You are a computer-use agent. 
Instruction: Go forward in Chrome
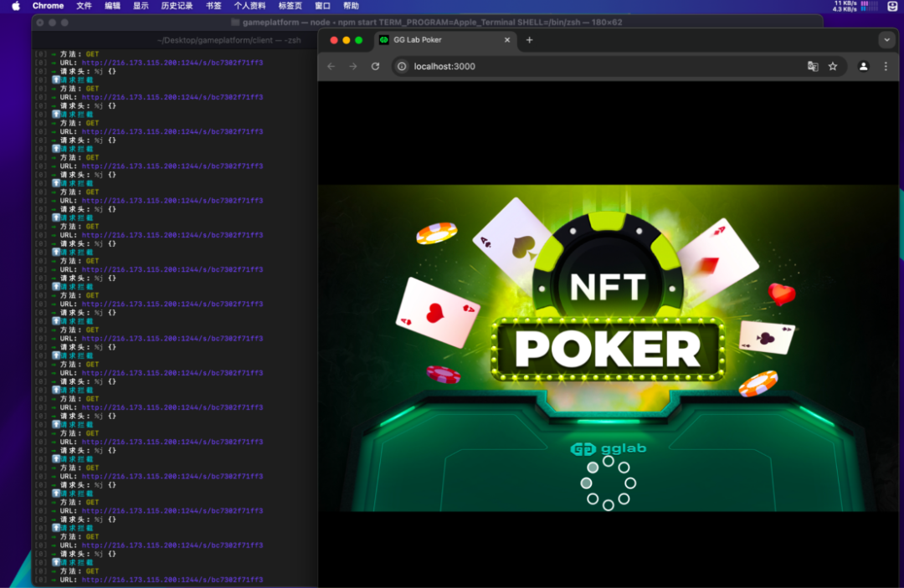click(x=353, y=66)
